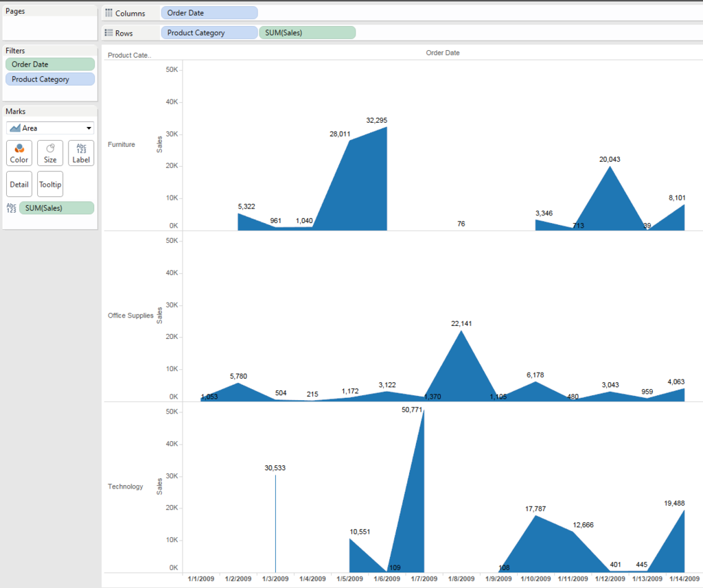Click the Sales axis title in Technology pane

point(159,486)
